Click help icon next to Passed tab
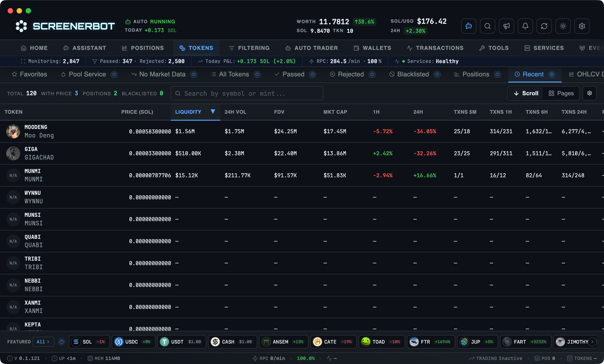The height and width of the screenshot is (364, 604). pos(313,74)
